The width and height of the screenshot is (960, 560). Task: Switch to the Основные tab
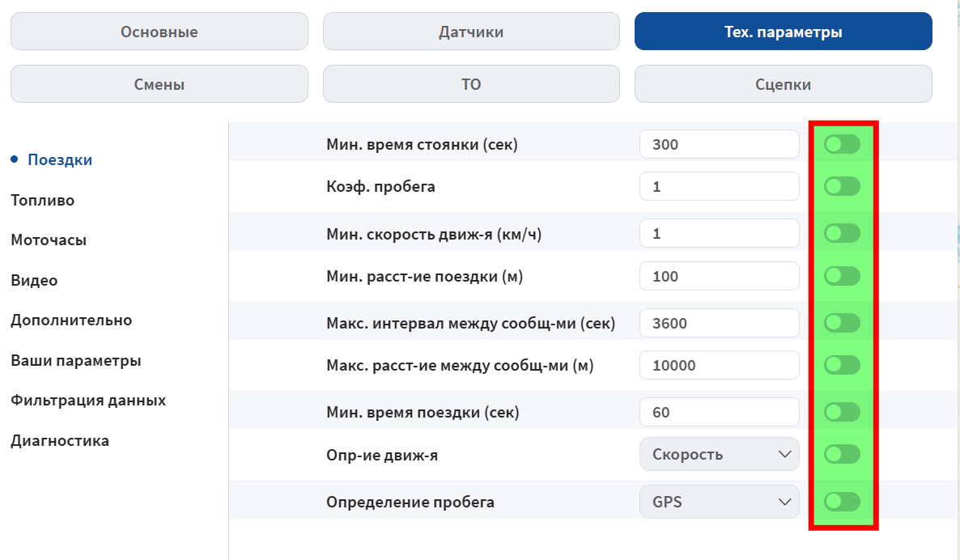pos(159,32)
